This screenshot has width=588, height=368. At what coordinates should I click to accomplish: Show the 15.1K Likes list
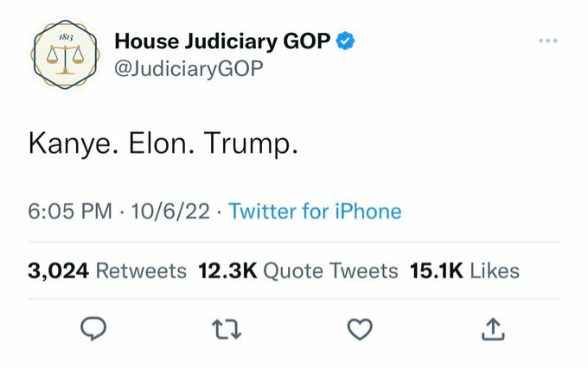click(x=464, y=270)
